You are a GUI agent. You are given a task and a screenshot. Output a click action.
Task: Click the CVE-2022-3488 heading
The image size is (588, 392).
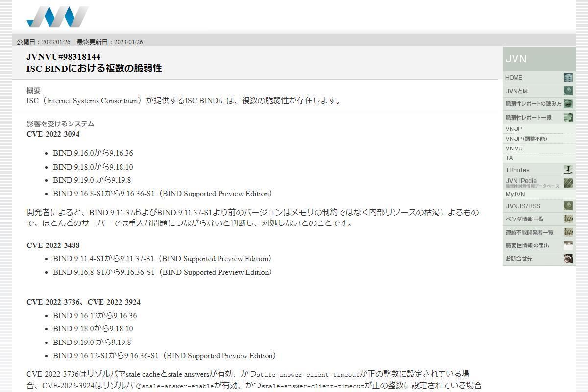[x=53, y=245]
